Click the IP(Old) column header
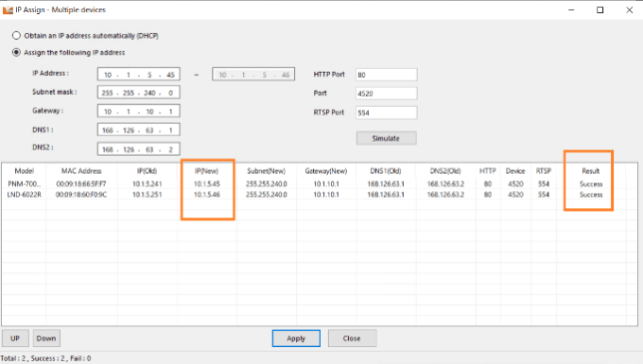The image size is (643, 364). 147,171
